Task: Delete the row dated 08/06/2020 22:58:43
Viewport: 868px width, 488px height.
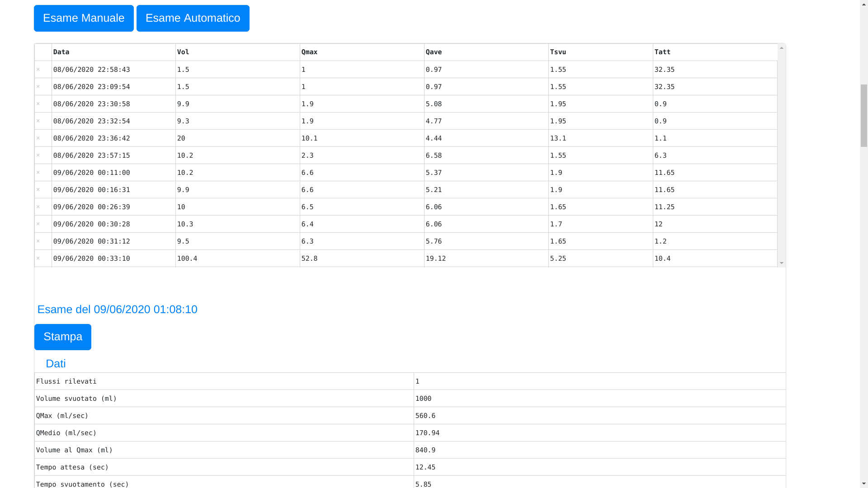Action: coord(38,70)
